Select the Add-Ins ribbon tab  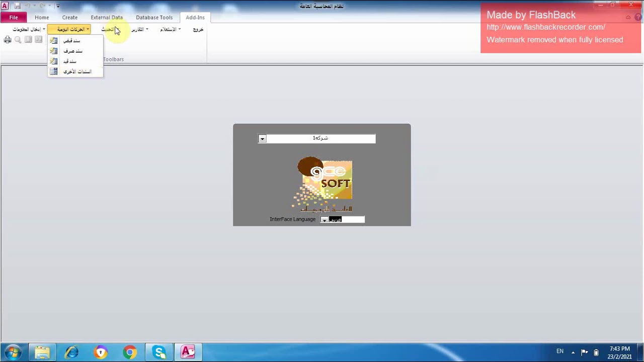tap(195, 18)
